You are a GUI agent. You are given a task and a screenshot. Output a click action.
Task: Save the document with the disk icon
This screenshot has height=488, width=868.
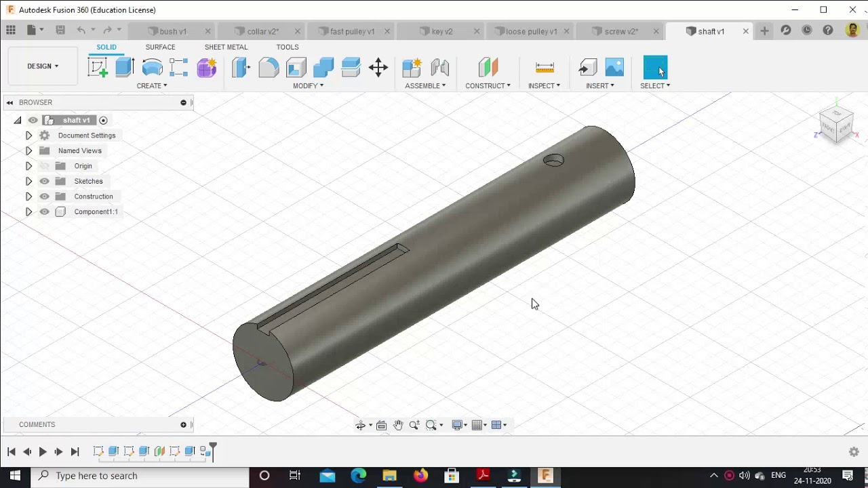click(x=60, y=30)
